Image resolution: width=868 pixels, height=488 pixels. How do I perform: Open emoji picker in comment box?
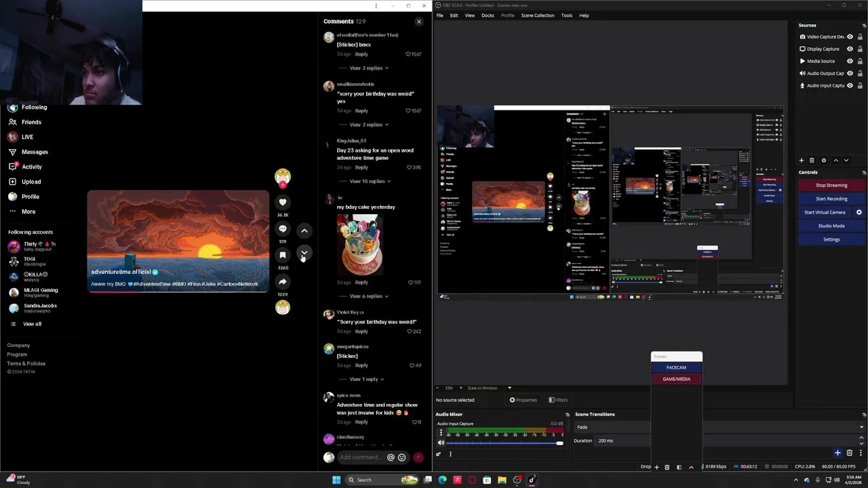tap(401, 457)
